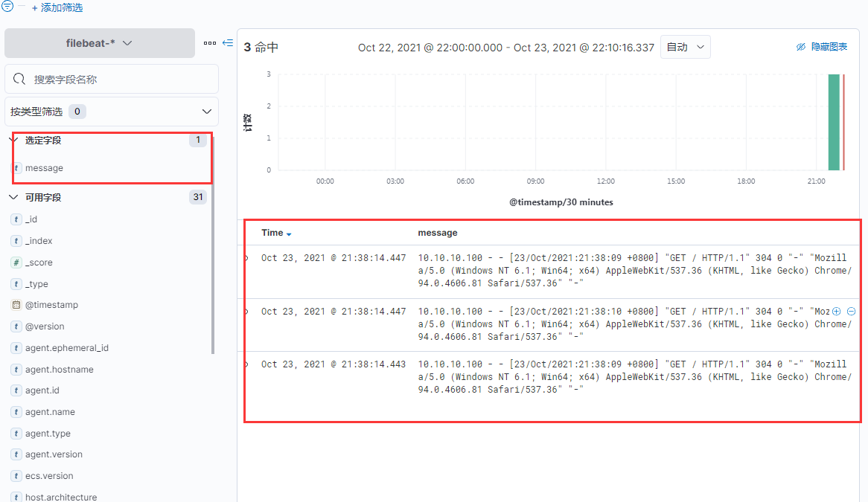Click the string type icon for agent.name
Image resolution: width=868 pixels, height=502 pixels.
[16, 412]
